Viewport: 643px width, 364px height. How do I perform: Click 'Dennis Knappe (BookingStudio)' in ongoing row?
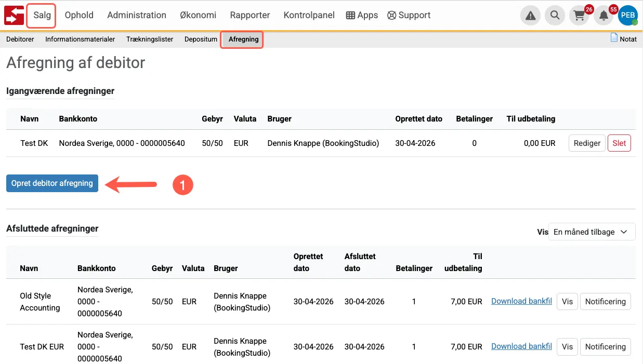pos(323,143)
